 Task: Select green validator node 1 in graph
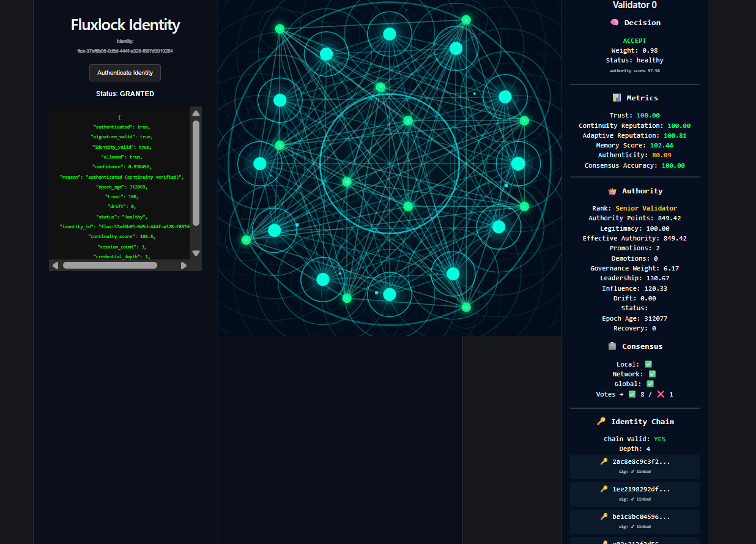tap(524, 121)
